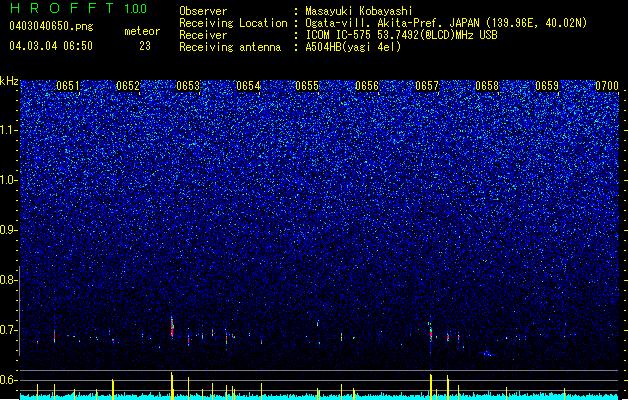Click the 0652 time marker
The width and height of the screenshot is (629, 400).
pos(128,86)
